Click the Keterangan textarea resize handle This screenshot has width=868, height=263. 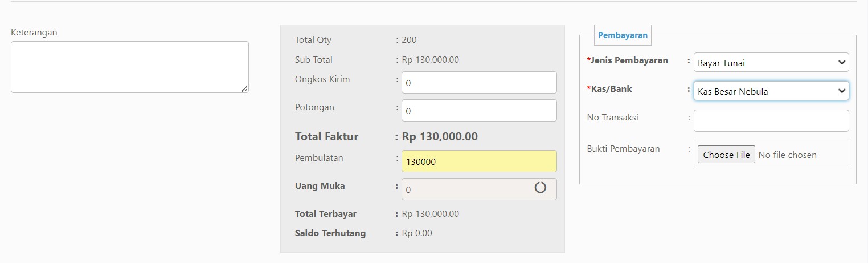pos(244,88)
